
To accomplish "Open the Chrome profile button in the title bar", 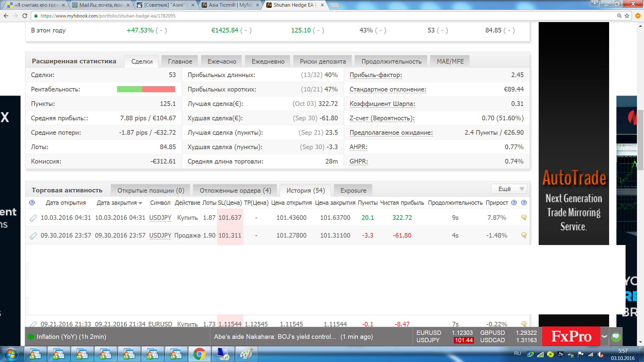I will (x=594, y=3).
